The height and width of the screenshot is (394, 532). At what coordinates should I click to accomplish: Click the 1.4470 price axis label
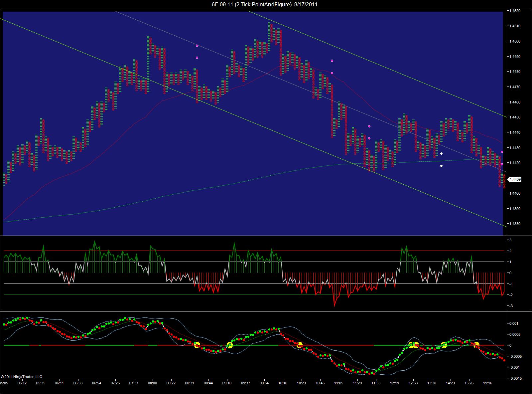(515, 87)
